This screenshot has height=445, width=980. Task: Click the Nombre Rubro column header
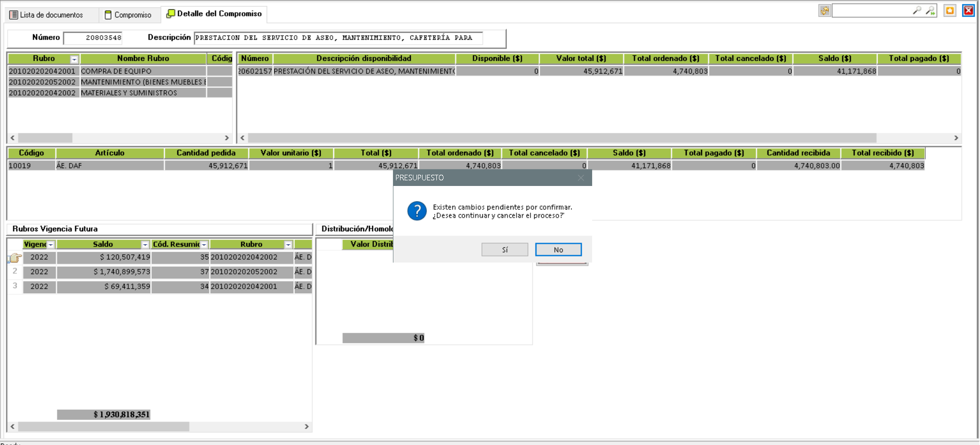(143, 59)
